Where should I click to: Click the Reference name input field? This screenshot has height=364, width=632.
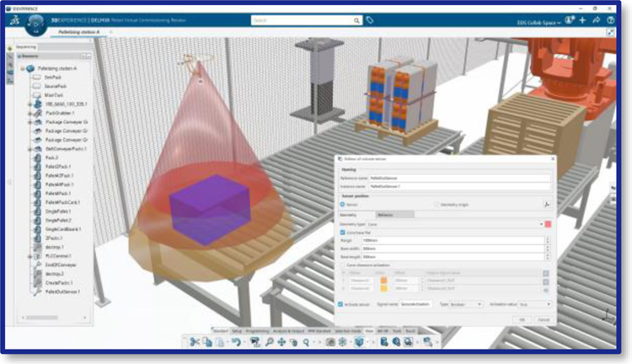[x=459, y=178]
